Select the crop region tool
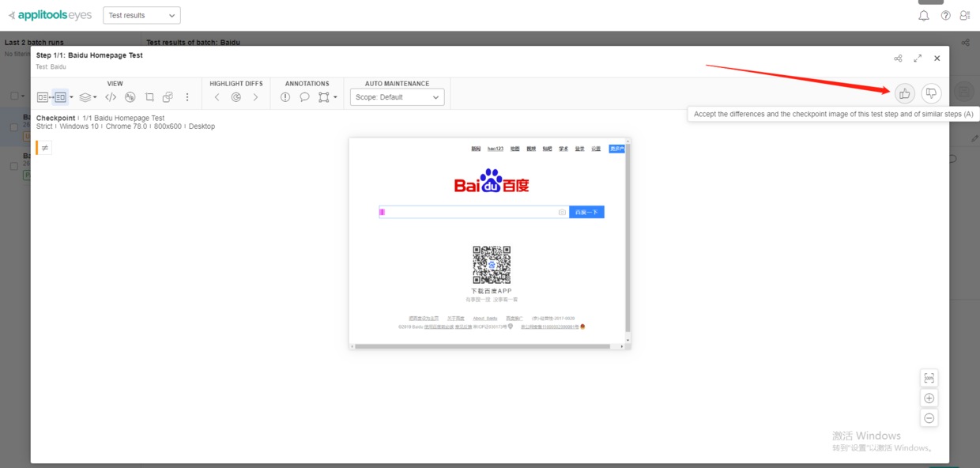980x468 pixels. [x=149, y=97]
